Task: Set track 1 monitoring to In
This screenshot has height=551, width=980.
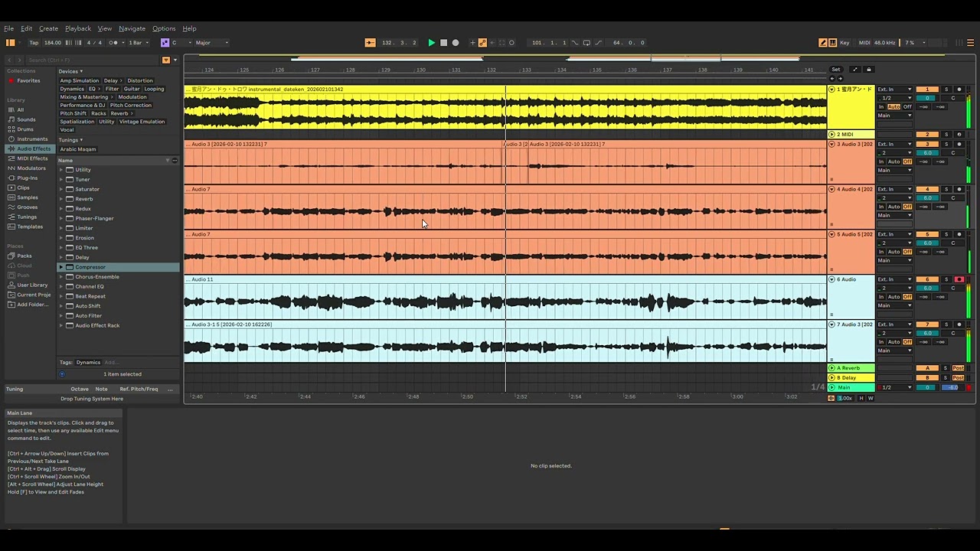Action: [x=881, y=106]
